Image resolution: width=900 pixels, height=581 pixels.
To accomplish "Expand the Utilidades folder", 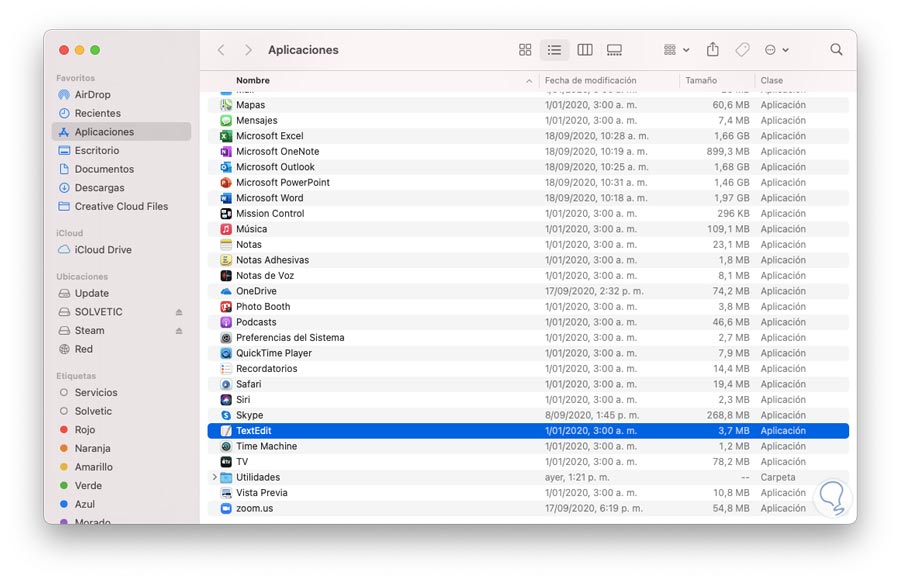I will pyautogui.click(x=215, y=477).
